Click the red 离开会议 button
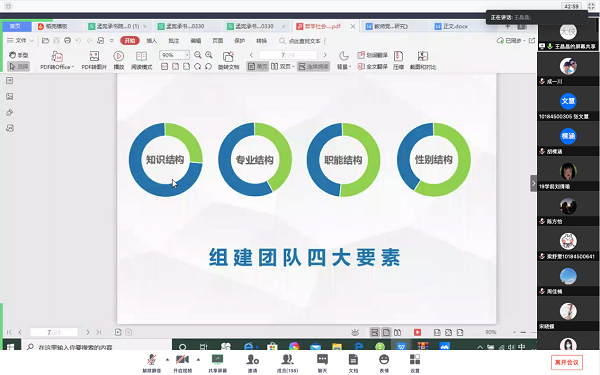 click(567, 362)
